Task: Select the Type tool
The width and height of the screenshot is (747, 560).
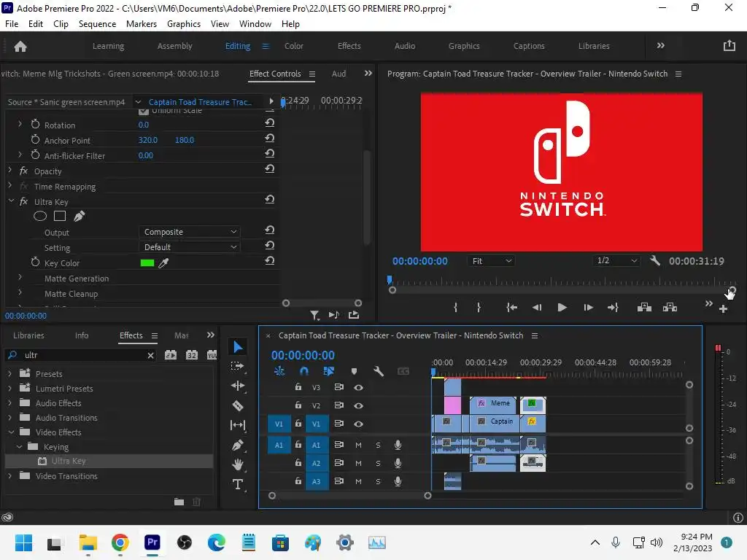Action: click(x=238, y=484)
